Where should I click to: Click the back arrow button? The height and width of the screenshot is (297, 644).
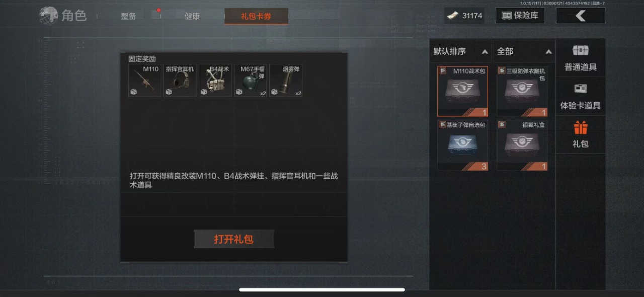point(581,16)
